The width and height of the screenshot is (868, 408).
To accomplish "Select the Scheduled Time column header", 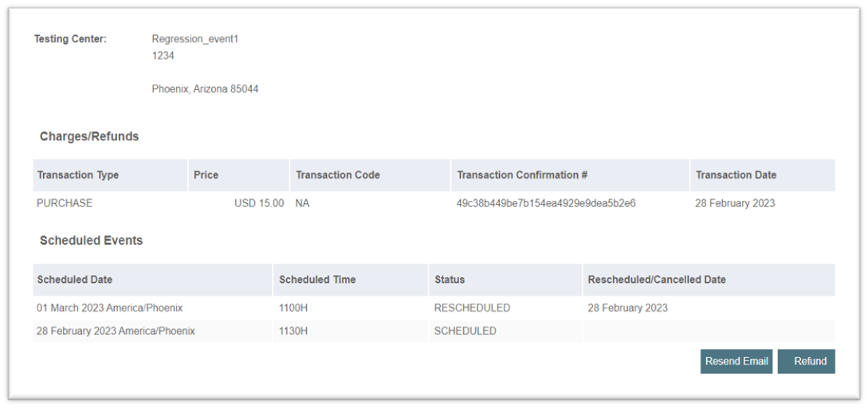I will [x=317, y=280].
